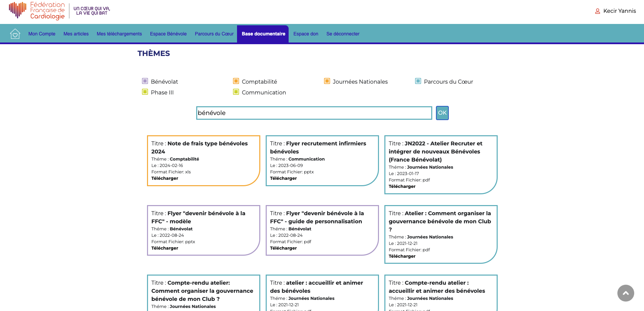Download the Note de frais type bénévoles 2024
The height and width of the screenshot is (311, 644).
[165, 178]
